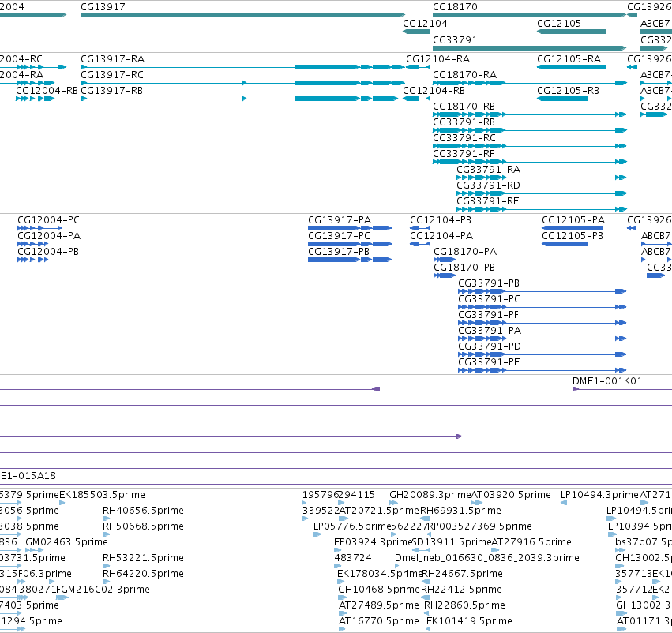The width and height of the screenshot is (672, 633).
Task: Open EST label RH50668.5prime
Action: click(x=143, y=526)
